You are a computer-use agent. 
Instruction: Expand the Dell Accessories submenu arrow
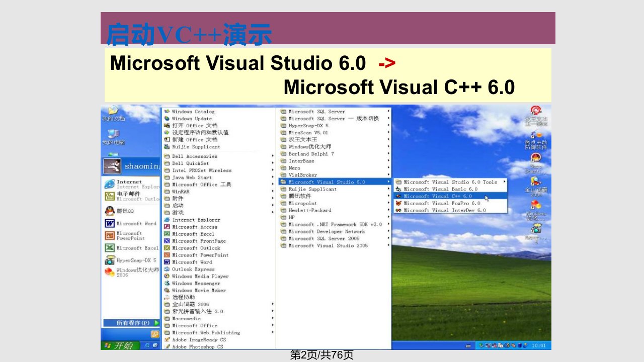coord(273,156)
